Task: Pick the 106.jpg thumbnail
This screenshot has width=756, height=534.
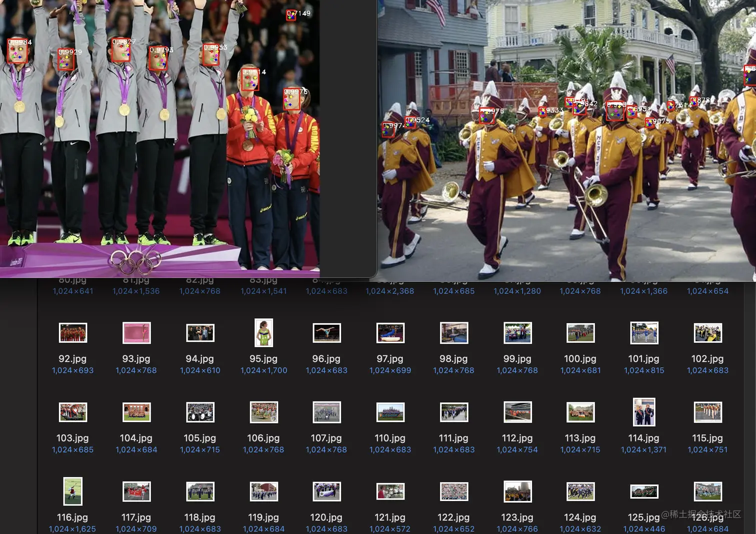Action: coord(263,412)
